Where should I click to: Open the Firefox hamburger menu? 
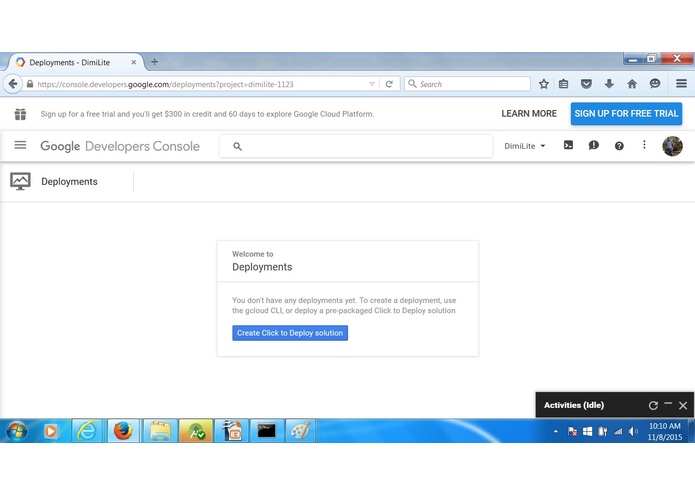click(681, 83)
